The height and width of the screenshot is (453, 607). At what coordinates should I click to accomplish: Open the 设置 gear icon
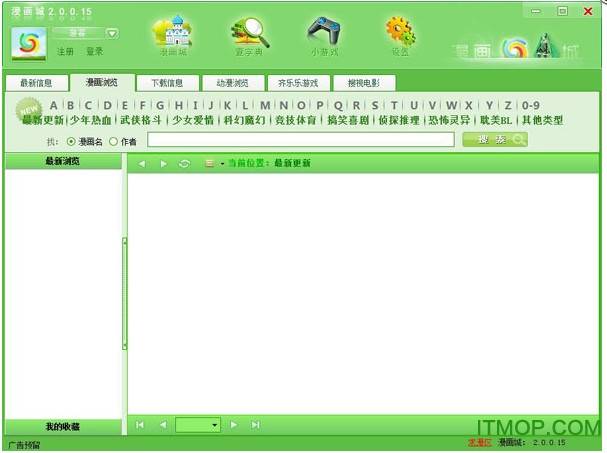pos(399,37)
